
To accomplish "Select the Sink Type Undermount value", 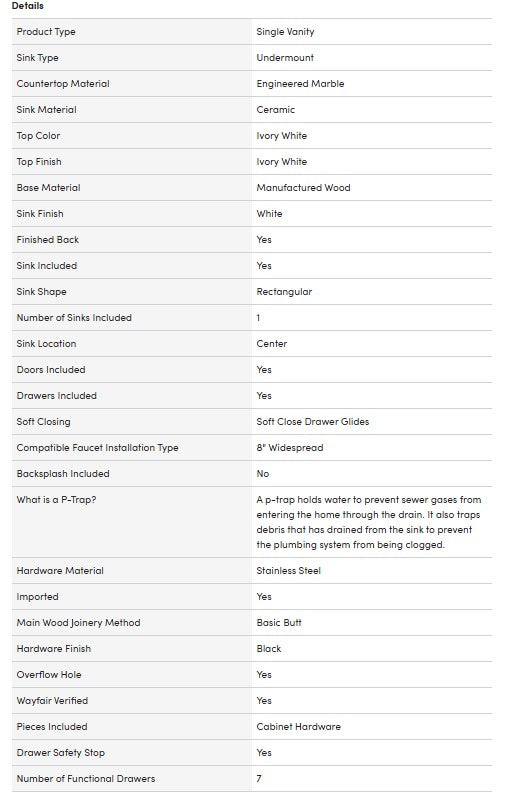I will click(285, 58).
